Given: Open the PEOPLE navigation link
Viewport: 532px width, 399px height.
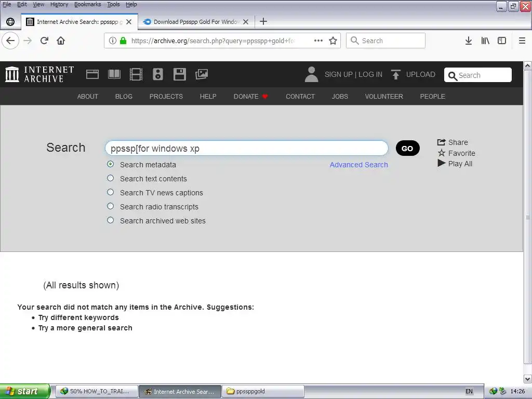Looking at the screenshot, I should pos(433,97).
